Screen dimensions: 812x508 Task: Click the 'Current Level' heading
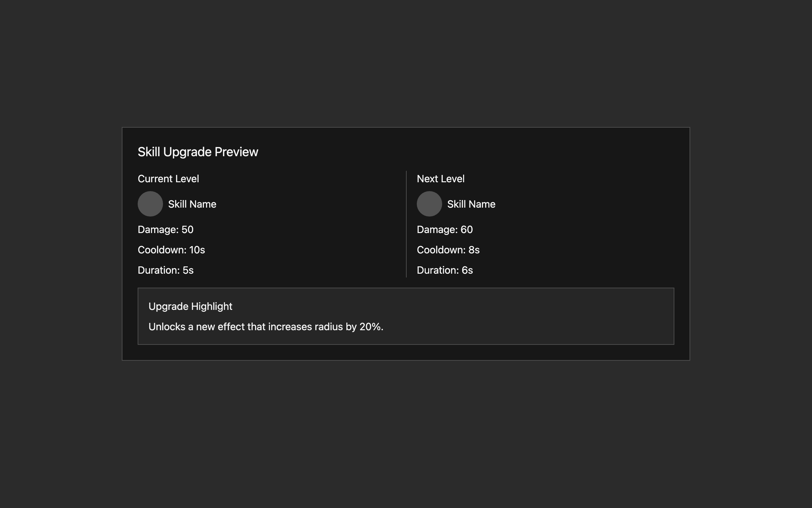168,179
